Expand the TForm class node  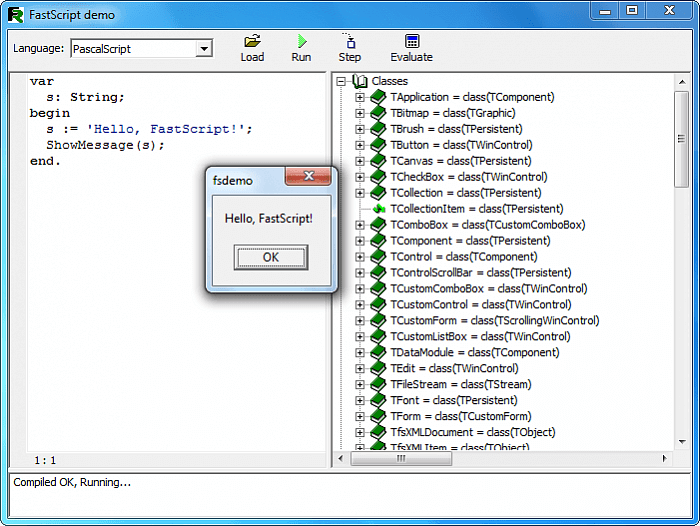click(360, 416)
